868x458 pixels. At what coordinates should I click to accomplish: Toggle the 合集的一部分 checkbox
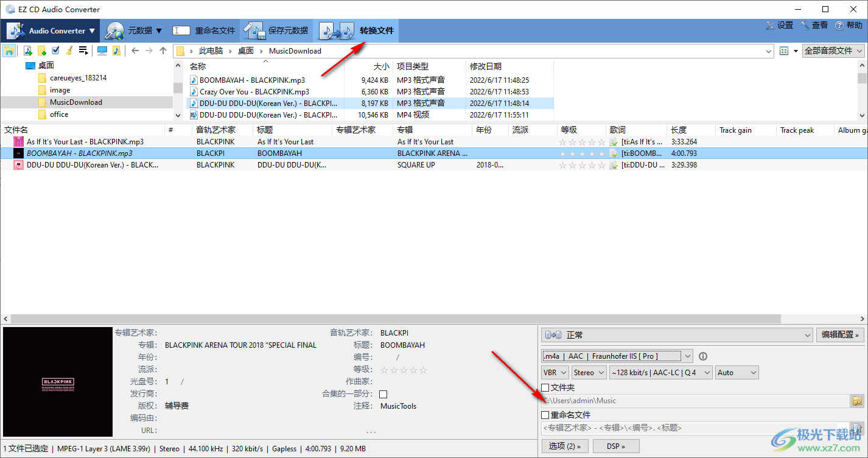click(x=383, y=394)
